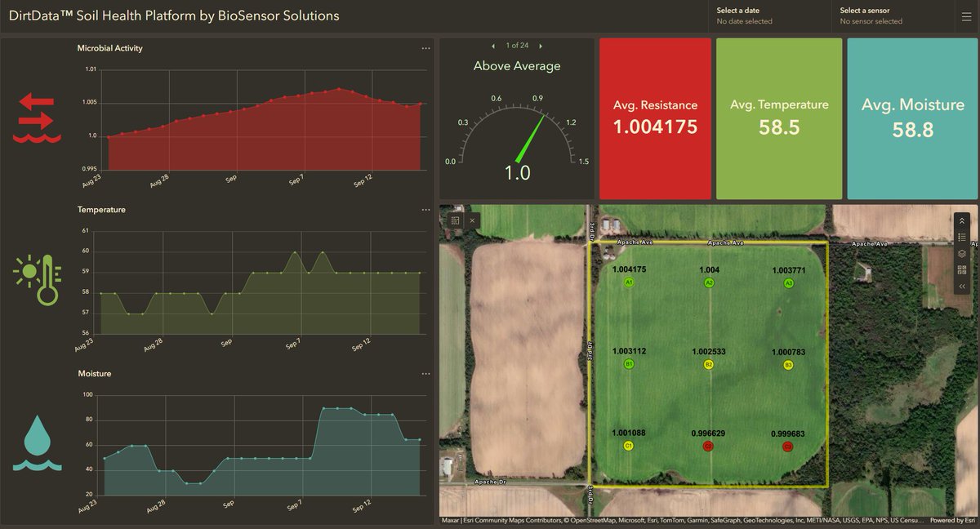Image resolution: width=980 pixels, height=529 pixels.
Task: Select sensor B1 on the map
Action: [x=629, y=364]
